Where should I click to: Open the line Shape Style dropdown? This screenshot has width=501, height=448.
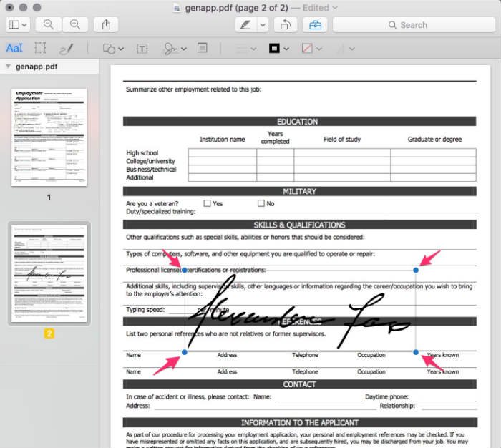(x=245, y=49)
